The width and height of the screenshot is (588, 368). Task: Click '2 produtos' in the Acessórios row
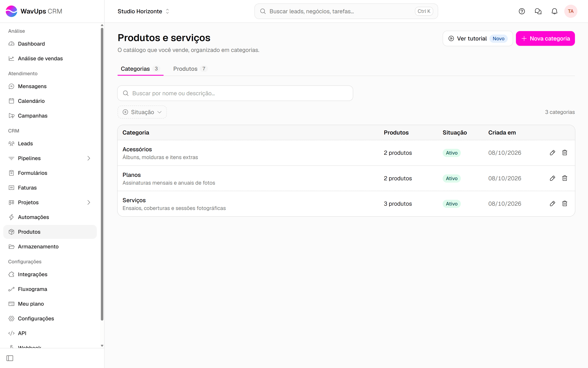[398, 153]
